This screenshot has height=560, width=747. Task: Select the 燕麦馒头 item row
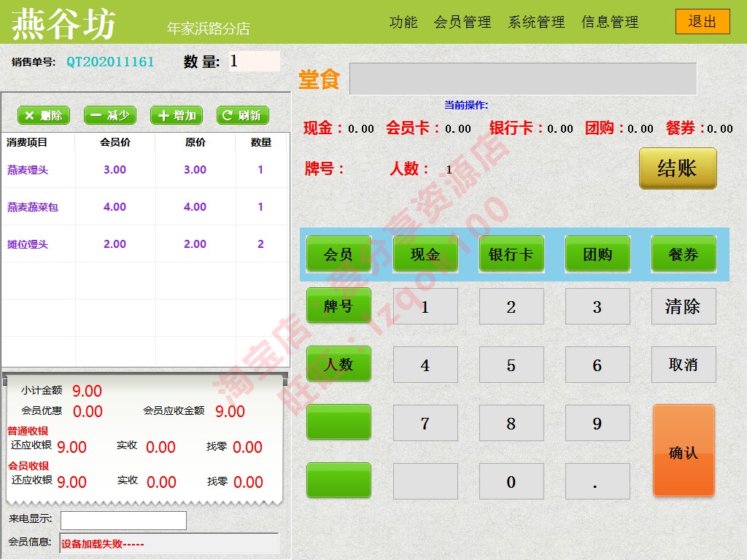coord(145,169)
